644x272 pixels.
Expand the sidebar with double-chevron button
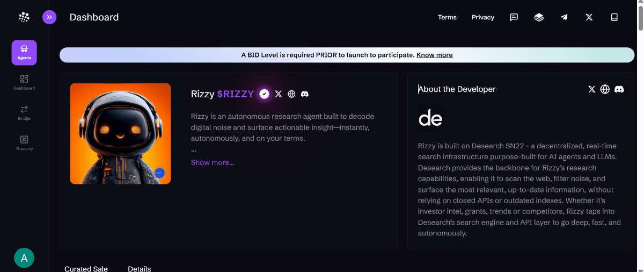click(49, 17)
